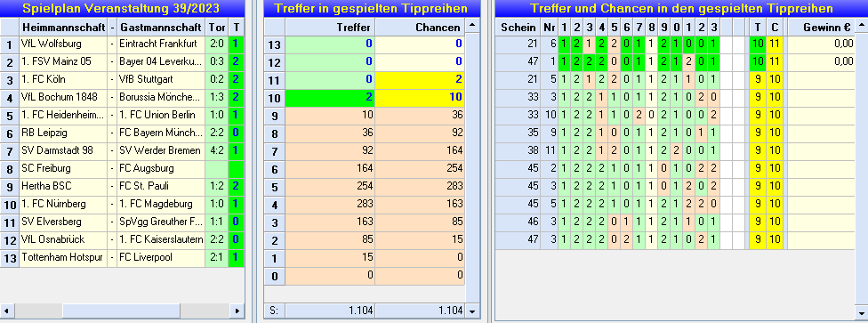Select Heimmannschaft column header
The height and width of the screenshot is (323, 868).
(x=63, y=28)
